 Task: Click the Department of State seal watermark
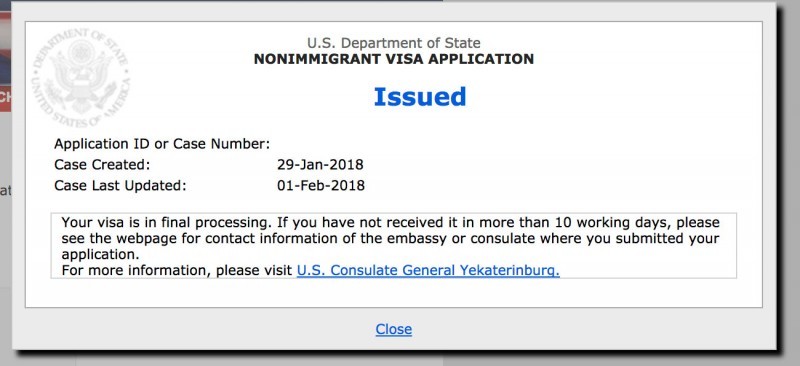(81, 79)
